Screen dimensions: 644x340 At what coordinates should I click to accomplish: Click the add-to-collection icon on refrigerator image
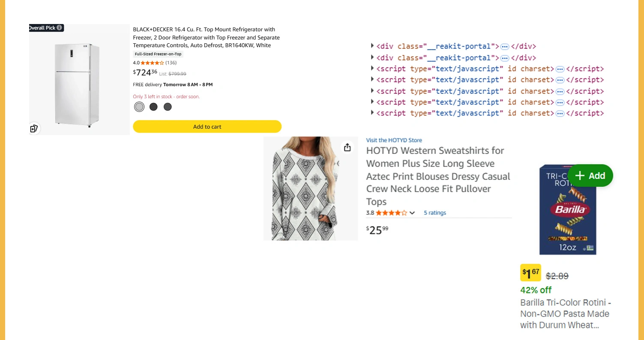(34, 128)
